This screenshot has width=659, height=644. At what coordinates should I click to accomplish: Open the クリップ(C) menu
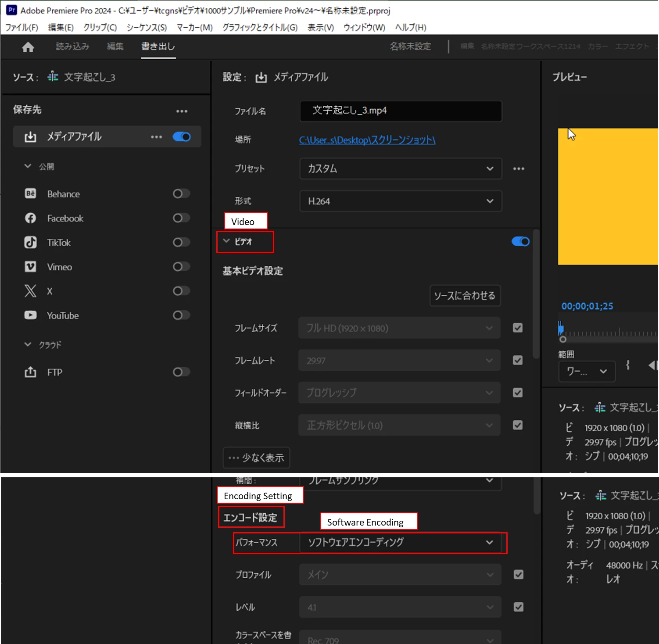point(100,27)
